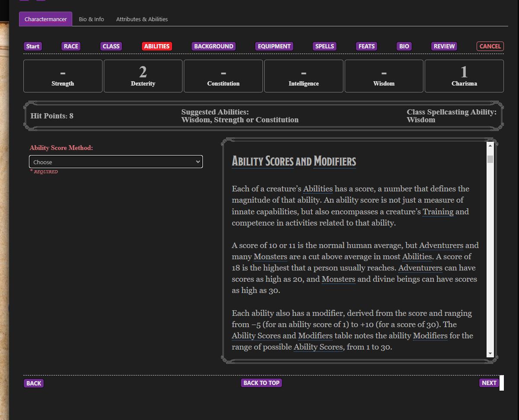Image resolution: width=519 pixels, height=420 pixels.
Task: Cancel the Charactermancer
Action: (490, 46)
